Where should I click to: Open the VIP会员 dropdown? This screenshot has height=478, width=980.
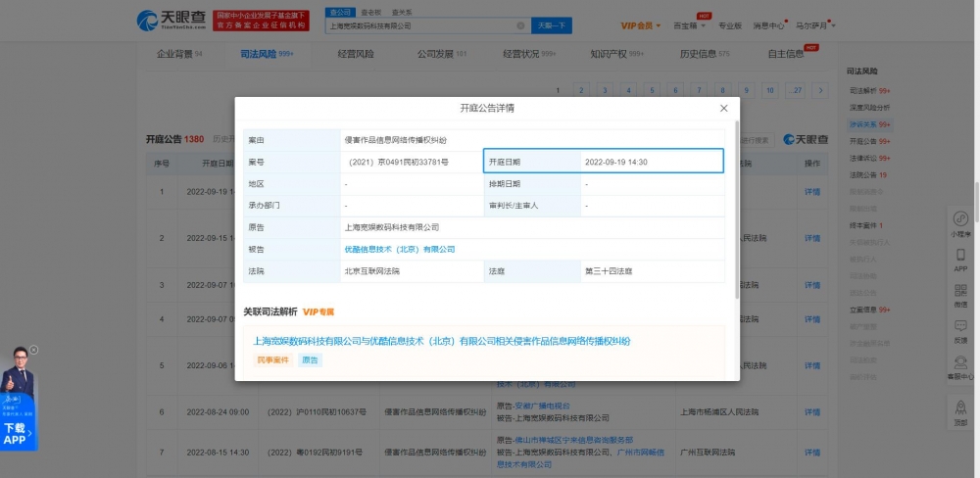point(641,25)
